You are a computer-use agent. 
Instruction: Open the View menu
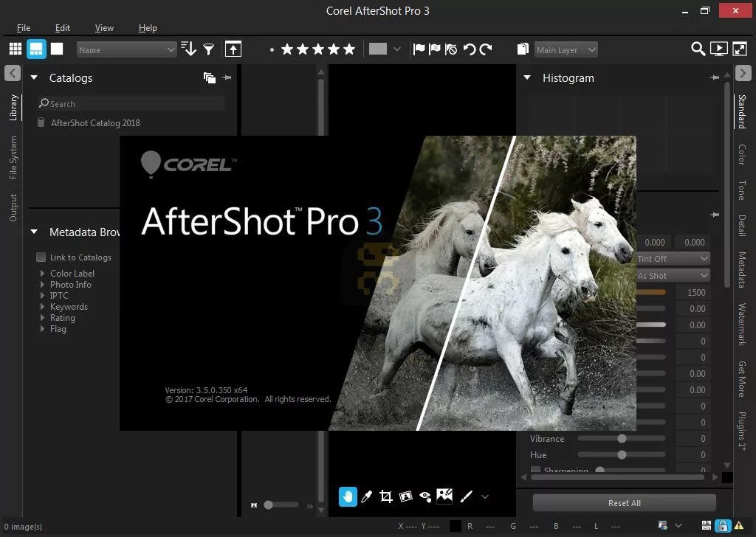(104, 28)
